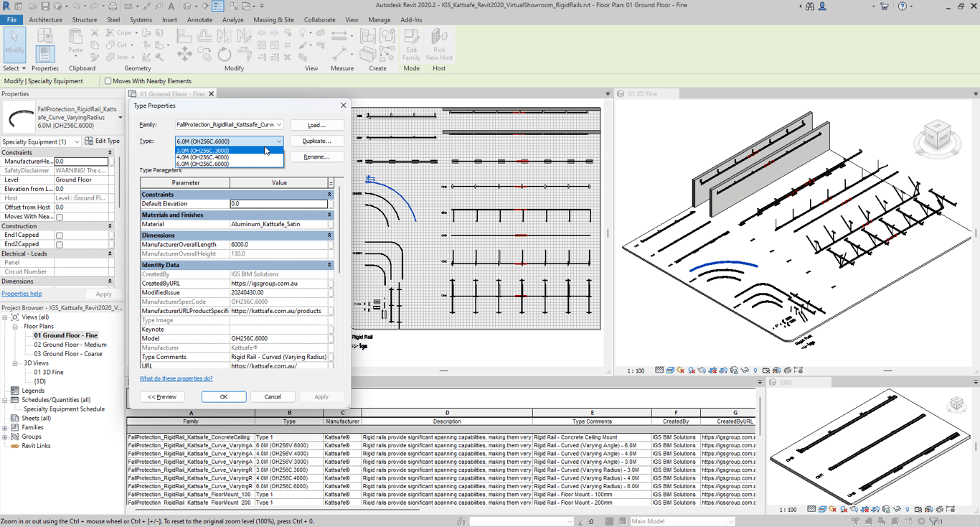Click the Default Elevation value field
980x527 pixels.
pos(278,204)
